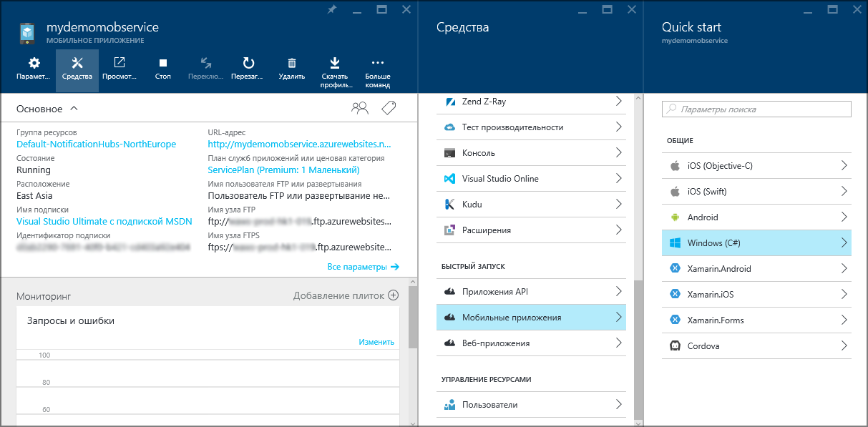The image size is (868, 427).
Task: Select the Android quick start item
Action: point(756,217)
